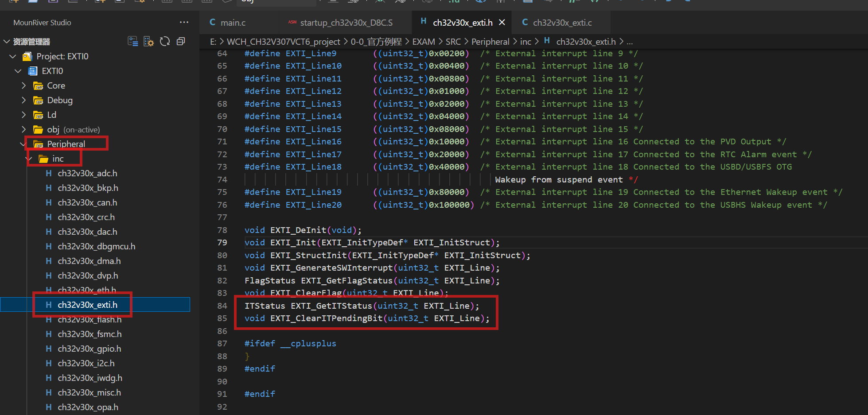Collapse the Peripheral folder

point(22,144)
